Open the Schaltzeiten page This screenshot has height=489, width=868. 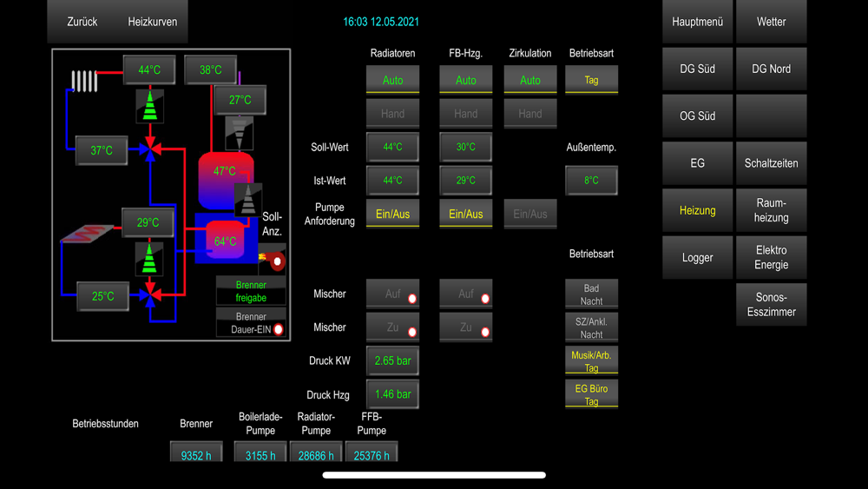tap(771, 162)
